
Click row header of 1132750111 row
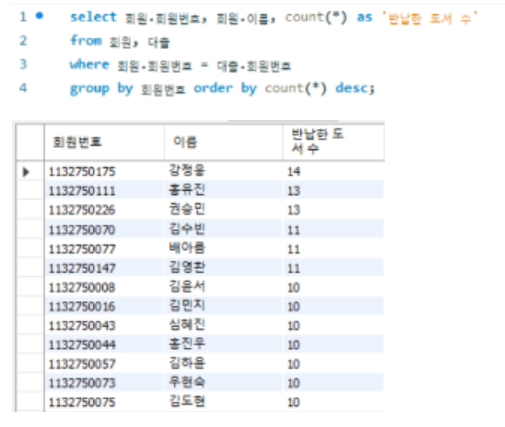[30, 191]
